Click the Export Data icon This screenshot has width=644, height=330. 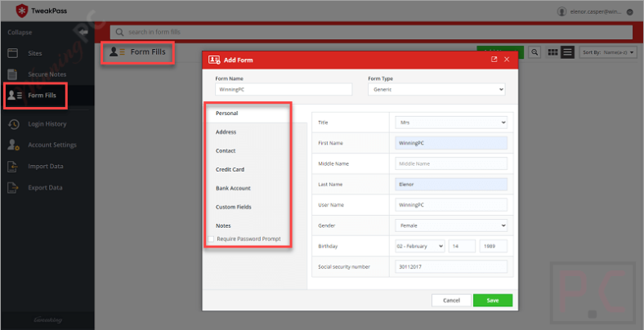coord(13,188)
